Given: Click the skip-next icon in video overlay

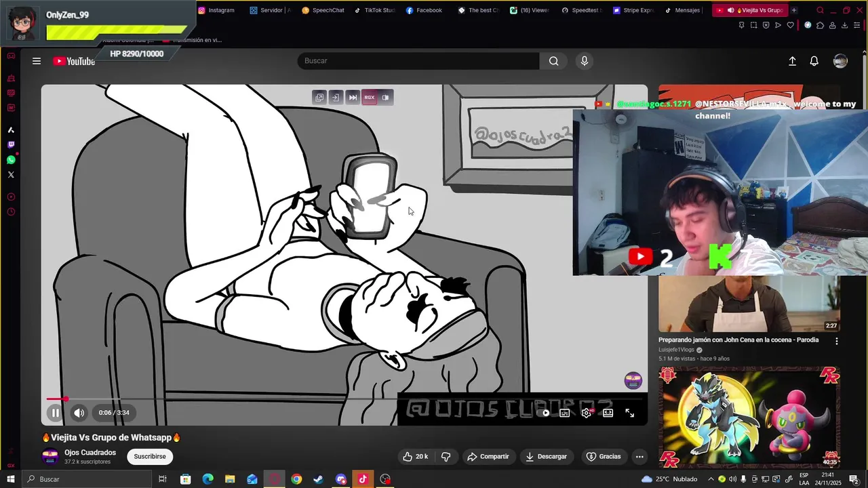Looking at the screenshot, I should click(x=353, y=98).
